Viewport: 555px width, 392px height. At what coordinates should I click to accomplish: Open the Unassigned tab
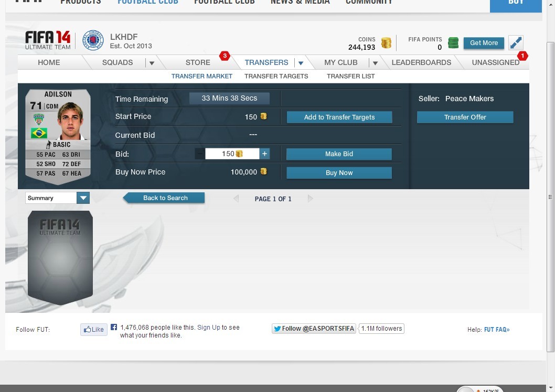496,62
